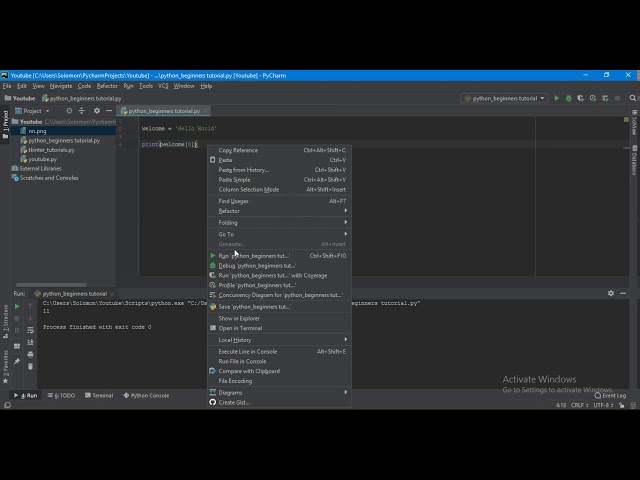
Task: Collapse all in Project panel toolbar
Action: pyautogui.click(x=82, y=111)
